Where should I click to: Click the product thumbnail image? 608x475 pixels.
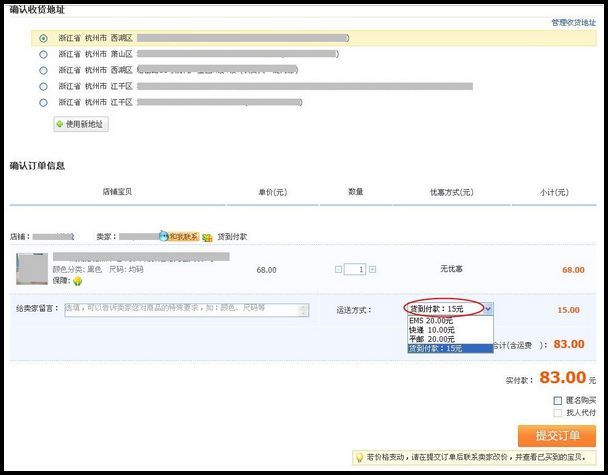coord(31,270)
